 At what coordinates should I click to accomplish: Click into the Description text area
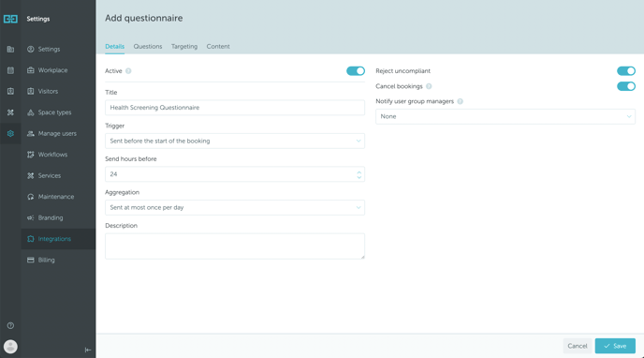tap(235, 246)
